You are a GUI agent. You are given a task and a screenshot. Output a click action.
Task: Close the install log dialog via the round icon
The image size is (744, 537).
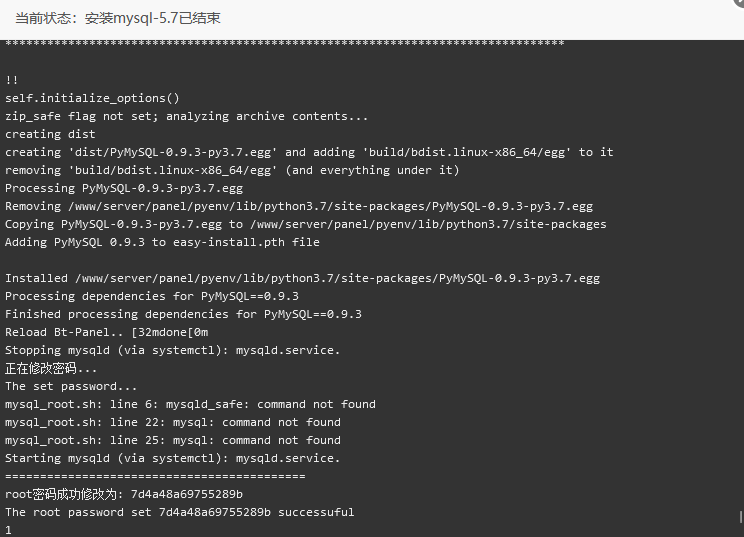pyautogui.click(x=740, y=2)
